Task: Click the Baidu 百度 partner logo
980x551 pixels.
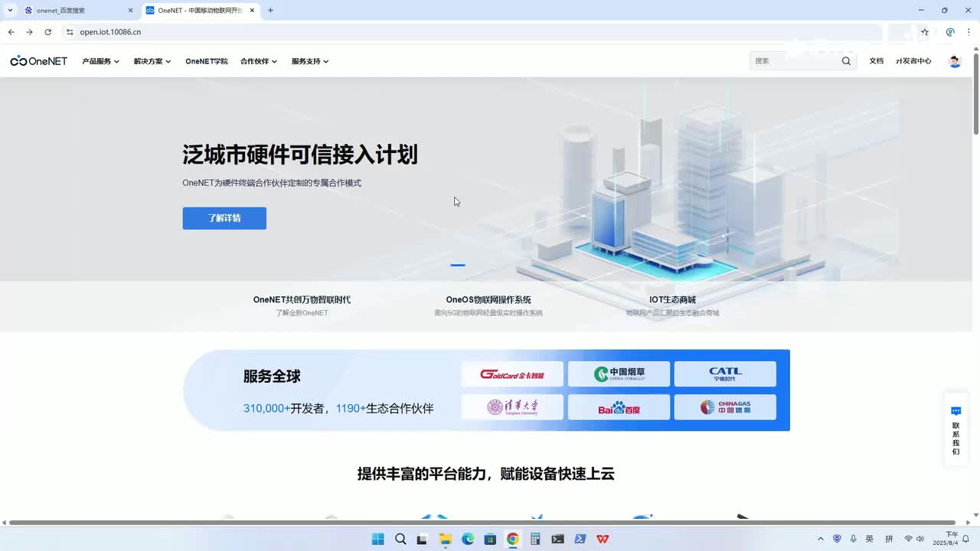Action: 619,407
